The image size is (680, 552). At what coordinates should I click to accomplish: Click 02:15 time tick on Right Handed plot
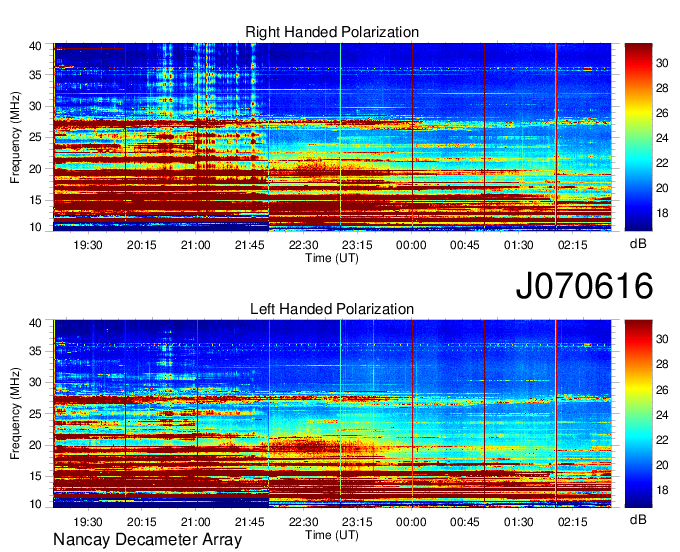coord(572,245)
